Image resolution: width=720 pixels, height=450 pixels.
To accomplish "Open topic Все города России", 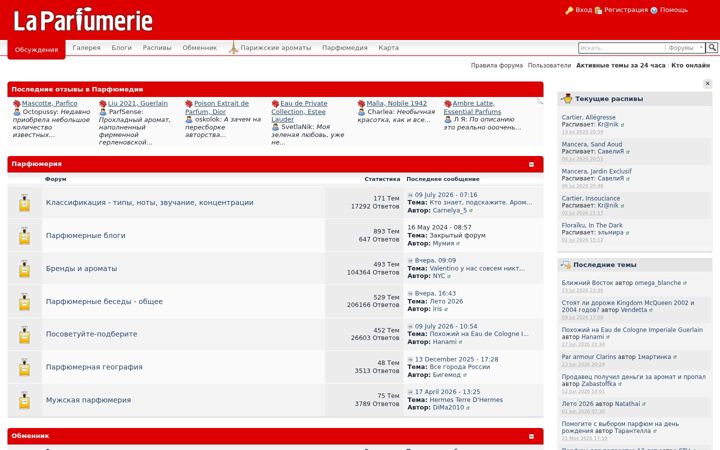I will pyautogui.click(x=460, y=367).
